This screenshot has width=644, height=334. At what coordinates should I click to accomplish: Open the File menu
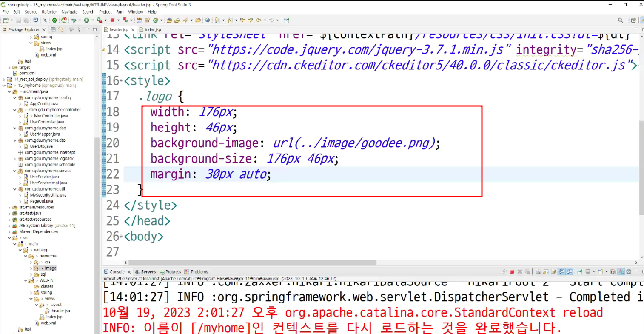point(6,12)
